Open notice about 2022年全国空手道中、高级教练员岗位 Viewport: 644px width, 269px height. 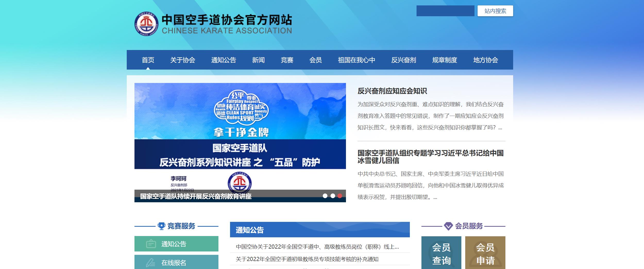tap(317, 247)
